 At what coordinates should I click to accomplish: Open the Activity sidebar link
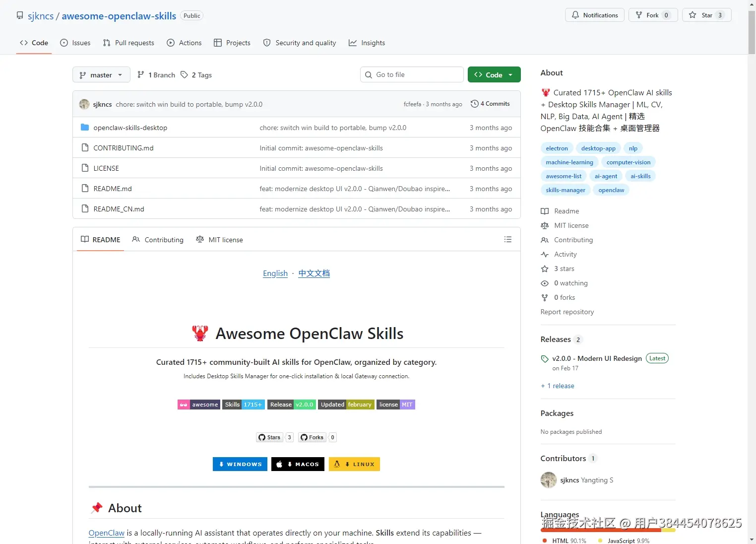559,254
